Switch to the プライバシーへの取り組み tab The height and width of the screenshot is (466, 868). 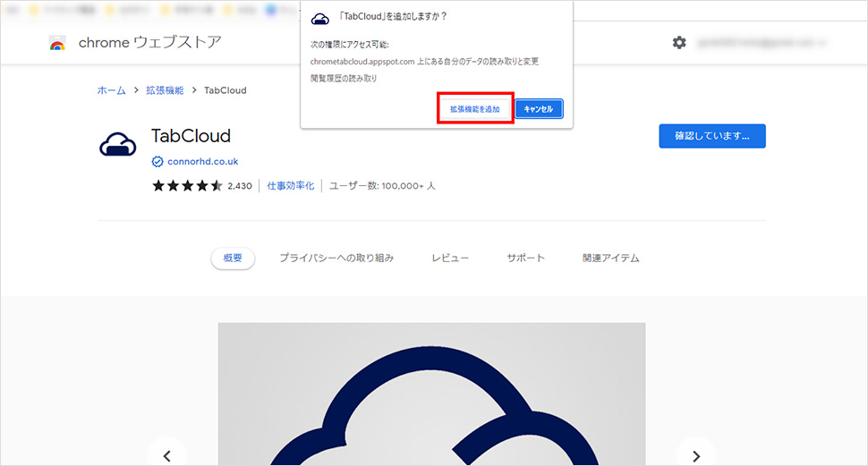[336, 258]
